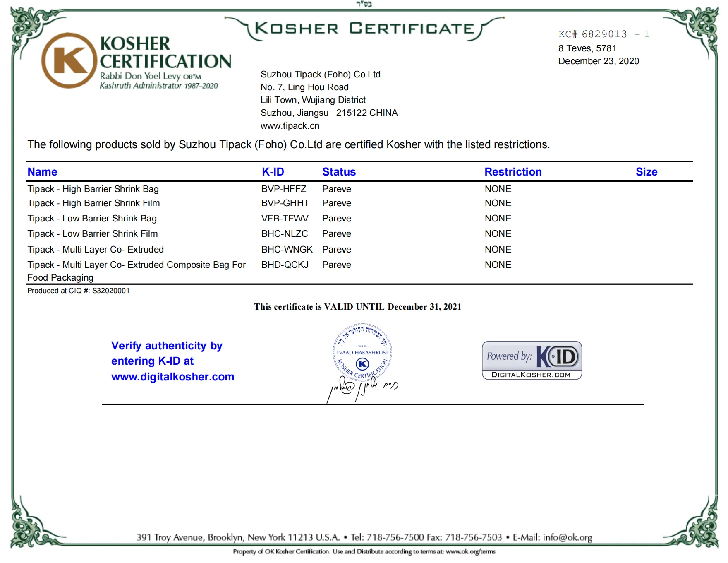Image resolution: width=728 pixels, height=563 pixels.
Task: Click the date December 23, 2020
Action: click(x=599, y=61)
